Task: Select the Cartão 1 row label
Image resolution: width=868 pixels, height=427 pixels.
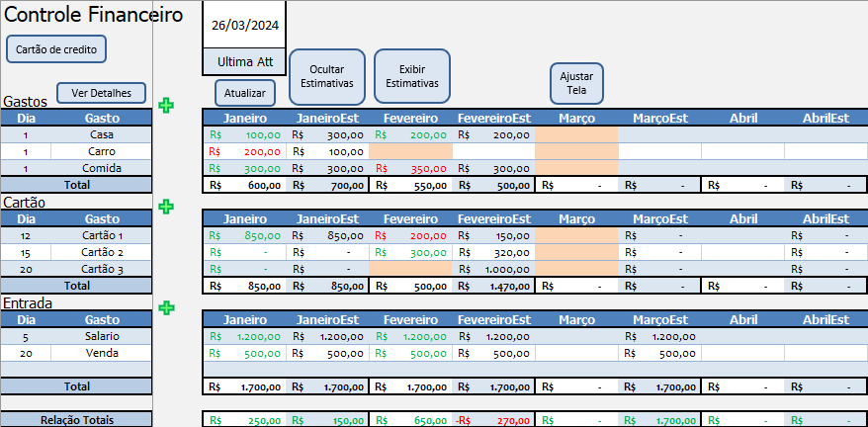Action: tap(101, 236)
